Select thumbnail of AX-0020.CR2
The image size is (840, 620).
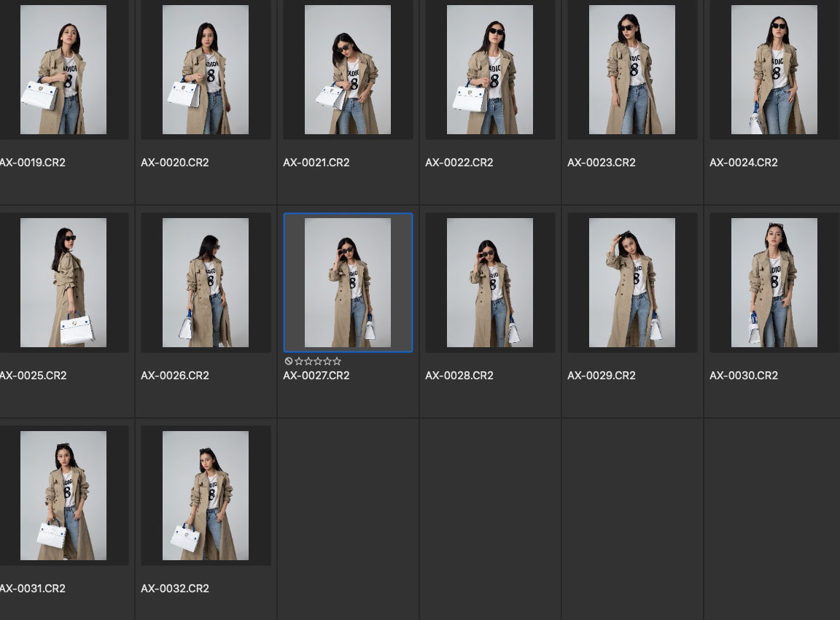(206, 70)
